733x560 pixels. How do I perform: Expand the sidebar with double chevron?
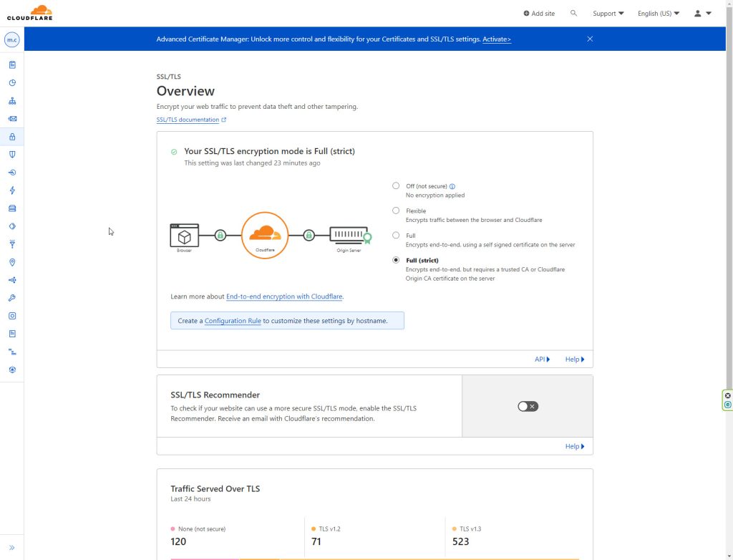coord(11,547)
